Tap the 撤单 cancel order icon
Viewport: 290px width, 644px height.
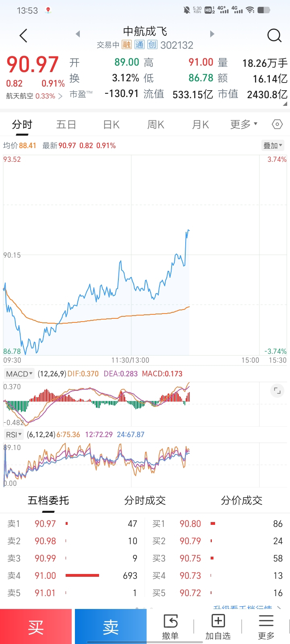[x=170, y=626]
